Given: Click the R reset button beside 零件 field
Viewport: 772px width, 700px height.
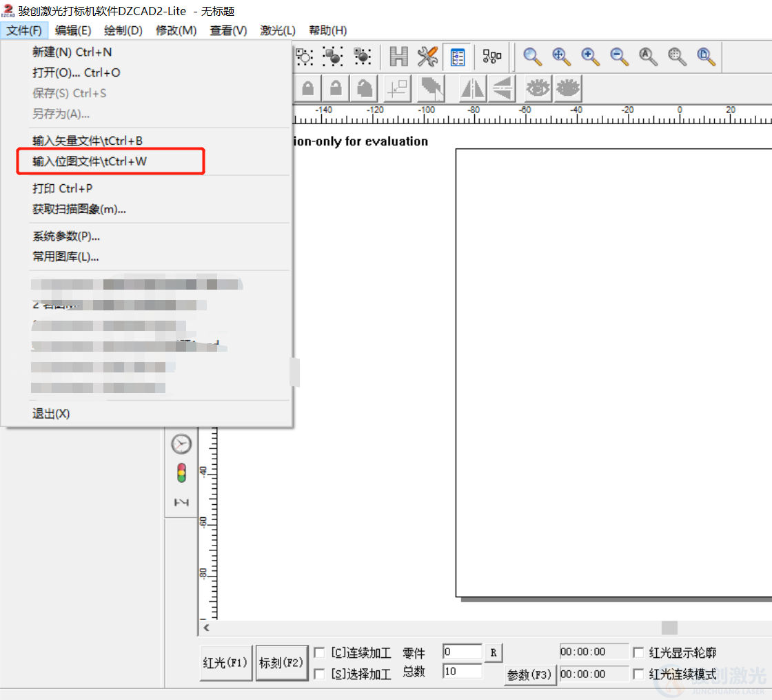Looking at the screenshot, I should [x=494, y=652].
